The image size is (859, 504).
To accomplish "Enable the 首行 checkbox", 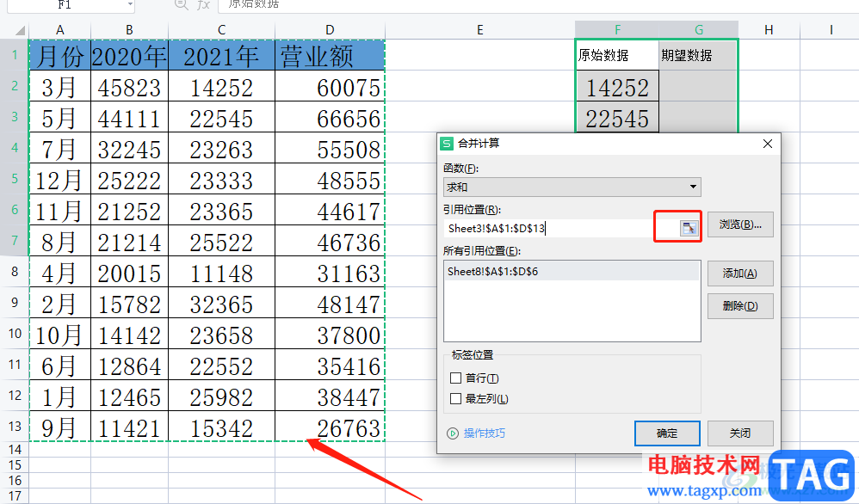I will click(455, 378).
